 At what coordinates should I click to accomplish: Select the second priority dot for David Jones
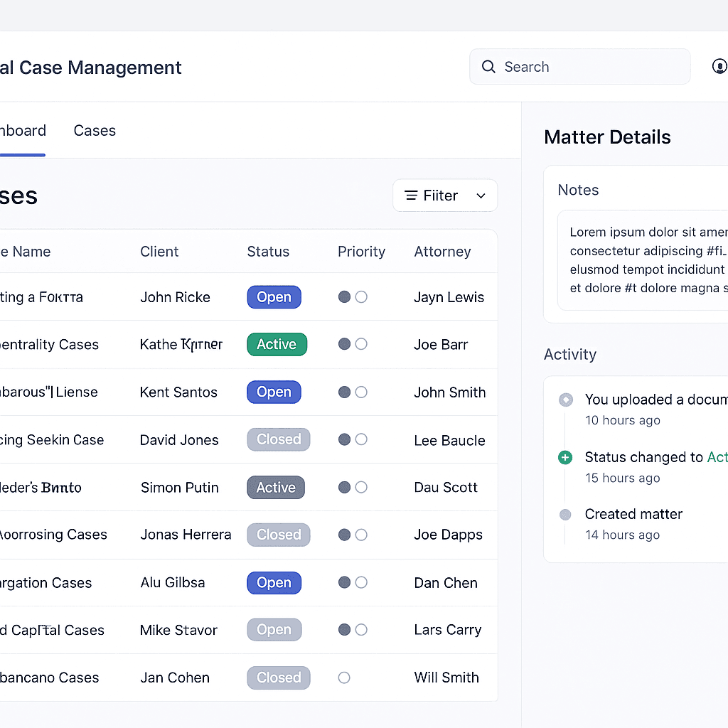(361, 439)
